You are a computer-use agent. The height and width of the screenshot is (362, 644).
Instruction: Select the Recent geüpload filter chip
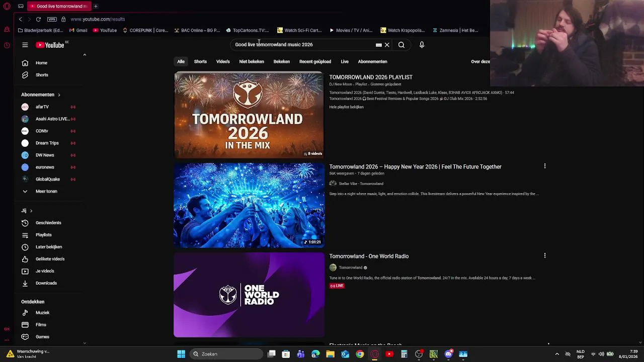(x=315, y=61)
